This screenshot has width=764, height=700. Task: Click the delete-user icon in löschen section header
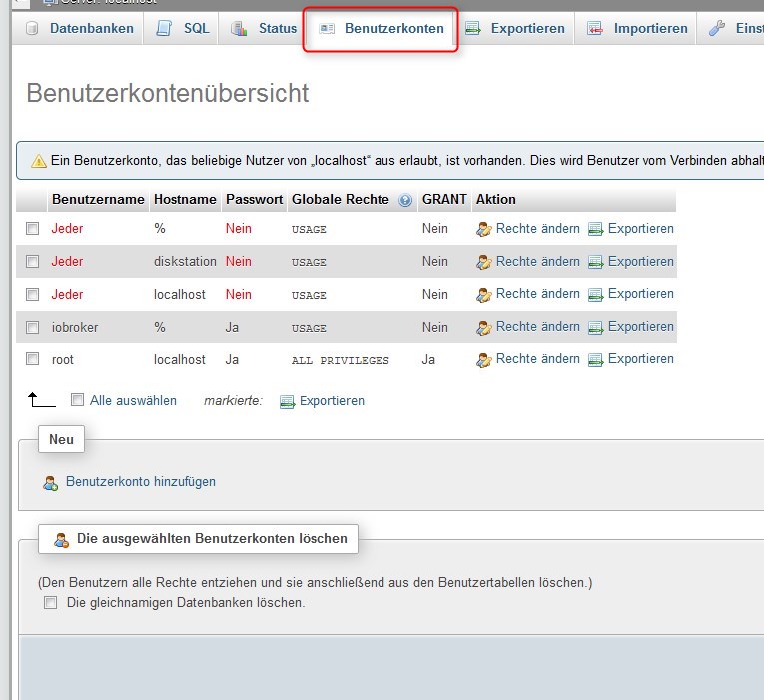pyautogui.click(x=61, y=540)
